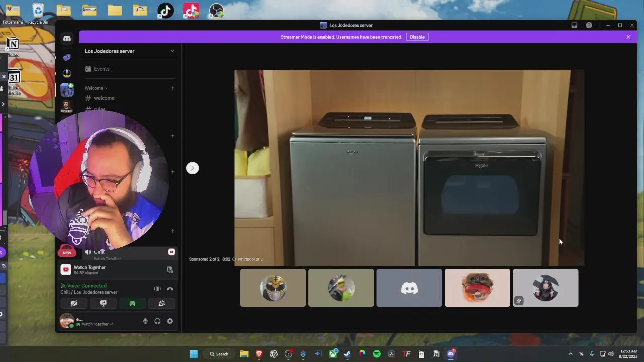This screenshot has width=644, height=362.
Task: Open Spotify from the taskbar
Action: tap(377, 354)
